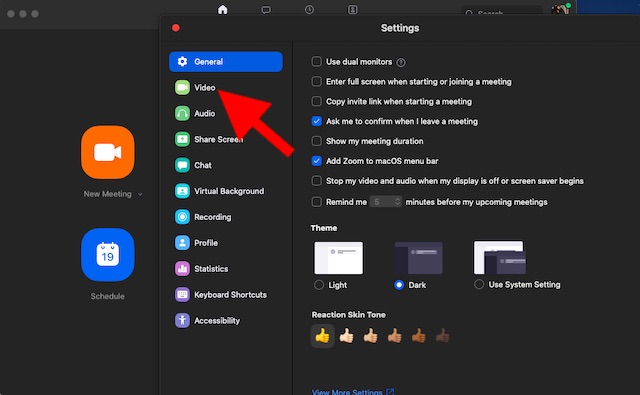Viewport: 640px width, 395px height.
Task: Click the Remind me minutes stepper arrows
Action: pyautogui.click(x=397, y=202)
